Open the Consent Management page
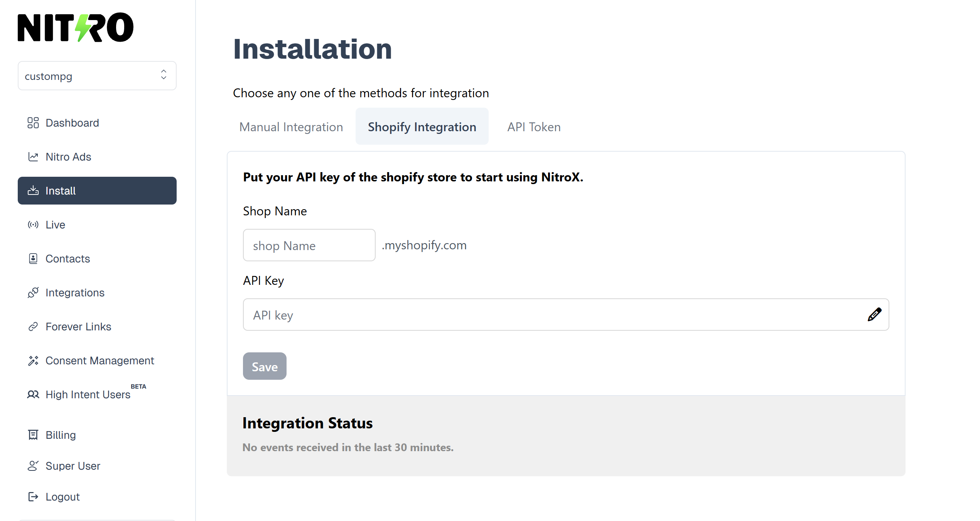 (x=97, y=360)
